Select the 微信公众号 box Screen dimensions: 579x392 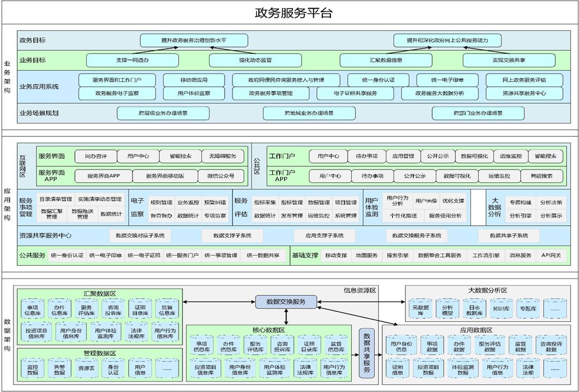coord(221,176)
